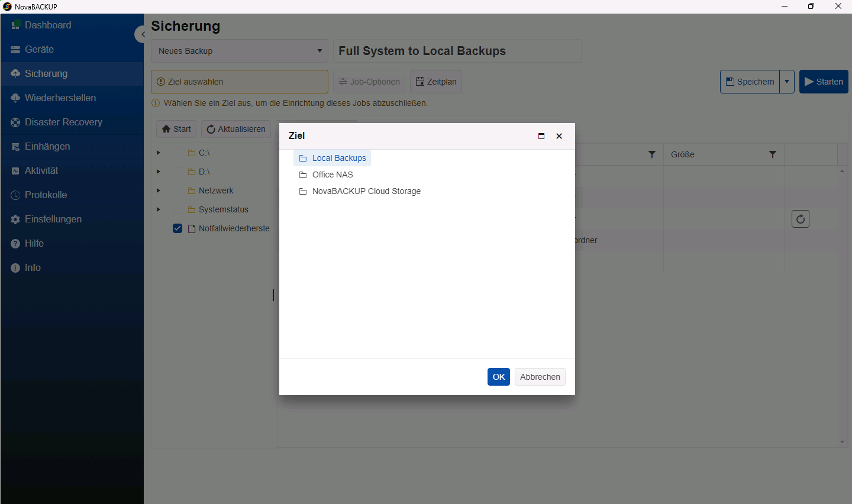
Task: Click the Starten button
Action: (x=824, y=82)
